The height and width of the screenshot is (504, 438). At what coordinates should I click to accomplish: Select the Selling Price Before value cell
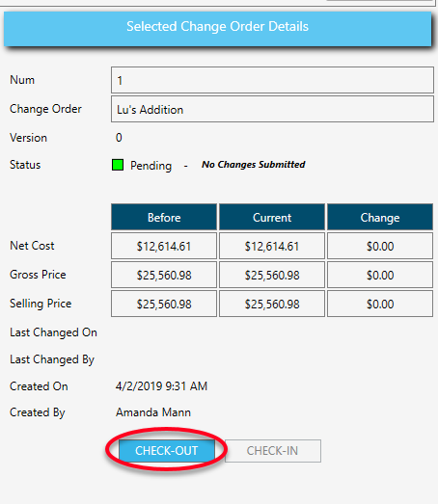[x=164, y=304]
